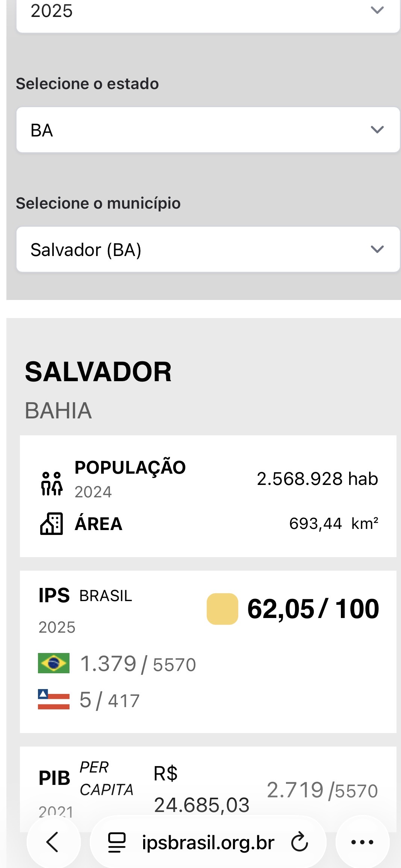
Task: Open the year dropdown showing 2025
Action: point(208,12)
